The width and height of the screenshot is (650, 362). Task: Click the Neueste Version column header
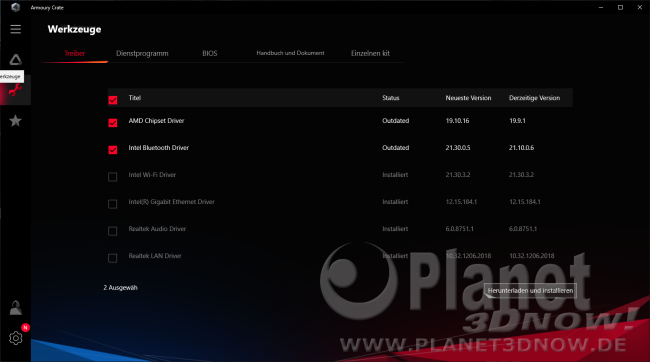pyautogui.click(x=468, y=98)
